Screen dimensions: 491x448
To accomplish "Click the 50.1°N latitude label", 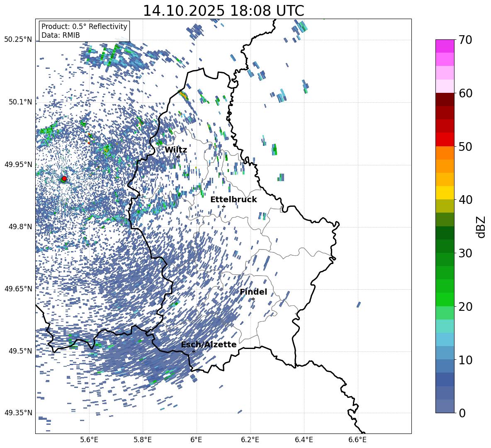I will tap(20, 102).
